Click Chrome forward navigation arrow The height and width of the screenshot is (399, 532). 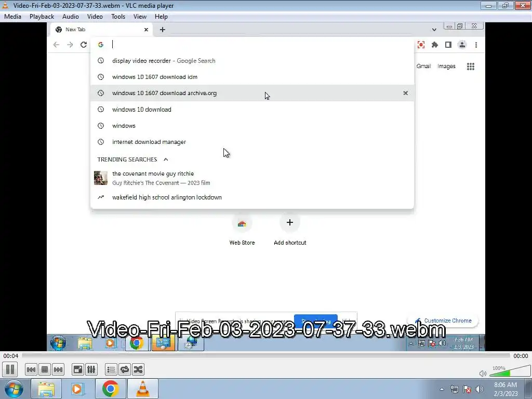[70, 45]
